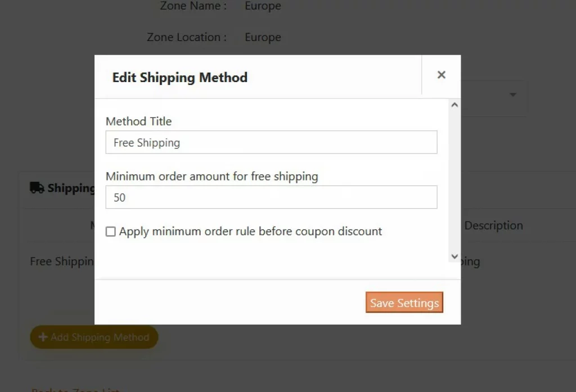Click the Zone Location Europe value
The height and width of the screenshot is (392, 576).
tap(263, 37)
